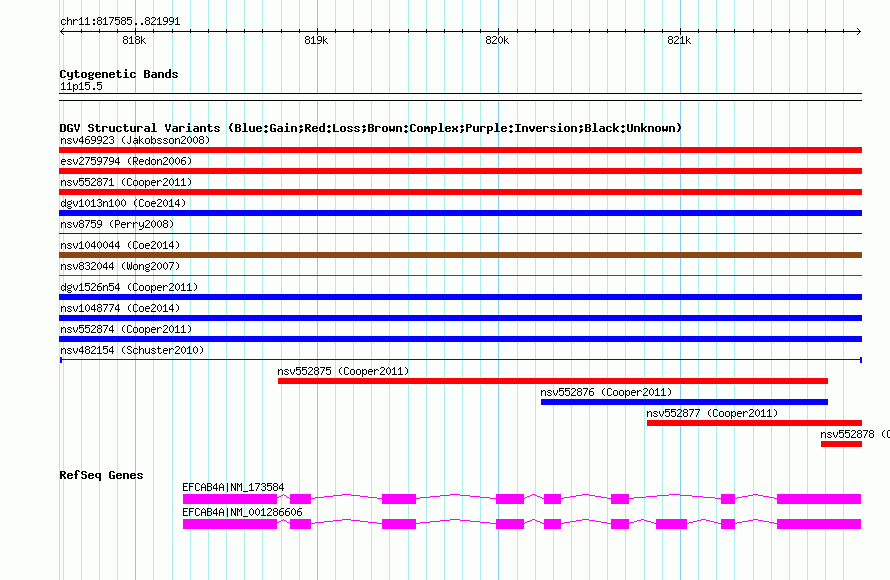Click nsv8759 (Perry2008) label
Viewport: 890px width, 580px height.
point(117,224)
